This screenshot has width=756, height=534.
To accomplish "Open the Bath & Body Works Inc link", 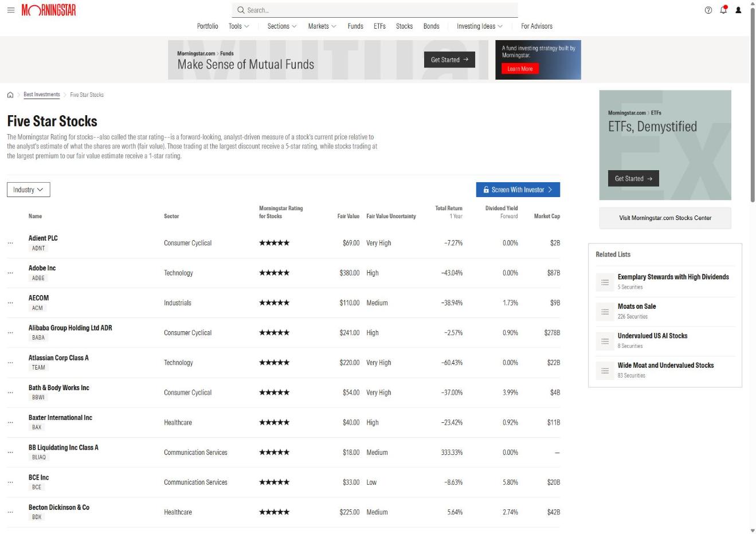I will pos(59,388).
